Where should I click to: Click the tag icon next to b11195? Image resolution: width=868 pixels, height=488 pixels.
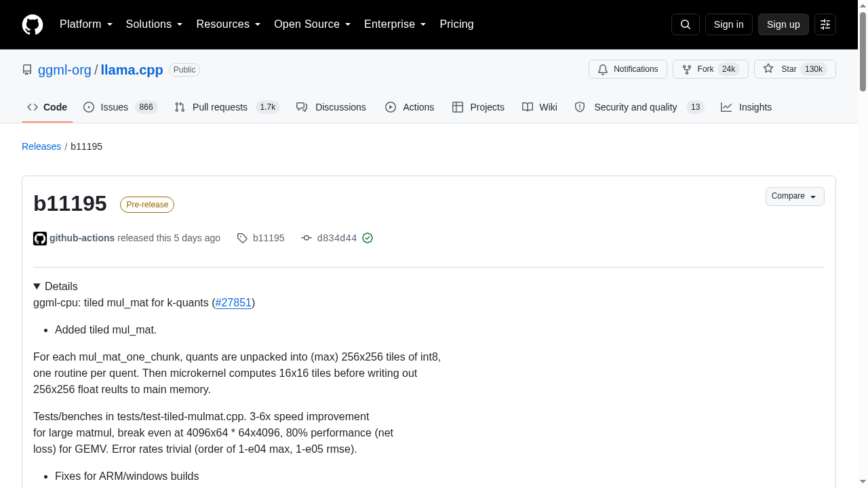[242, 238]
